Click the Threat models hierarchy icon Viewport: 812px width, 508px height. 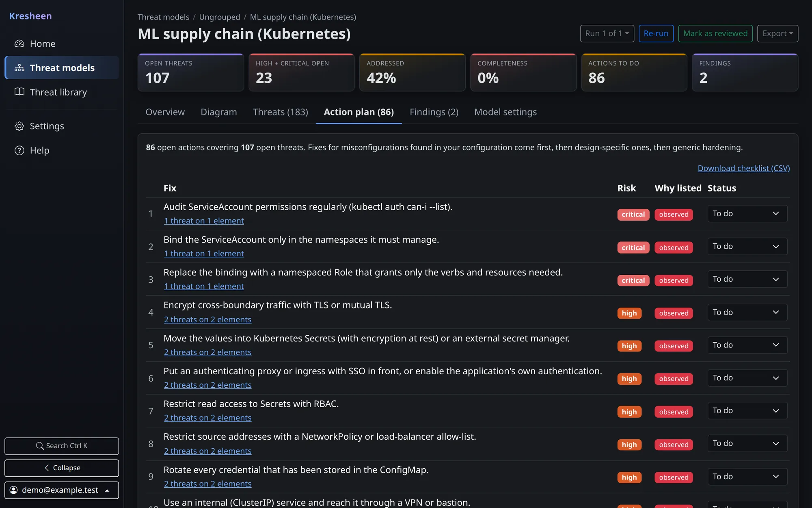coord(19,68)
